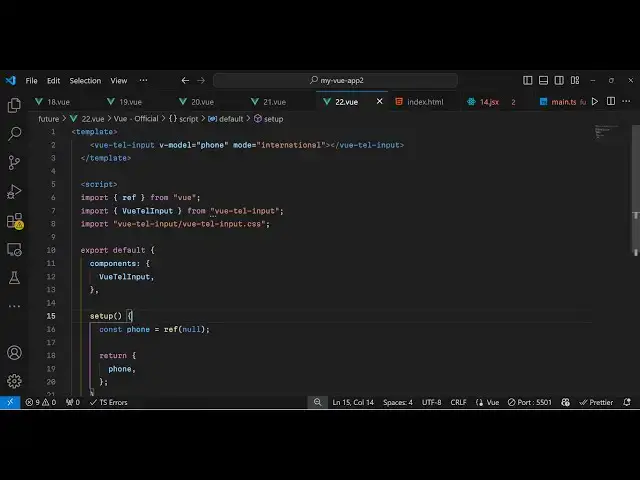Viewport: 640px width, 480px height.
Task: Open Run and Debug view
Action: [x=14, y=191]
